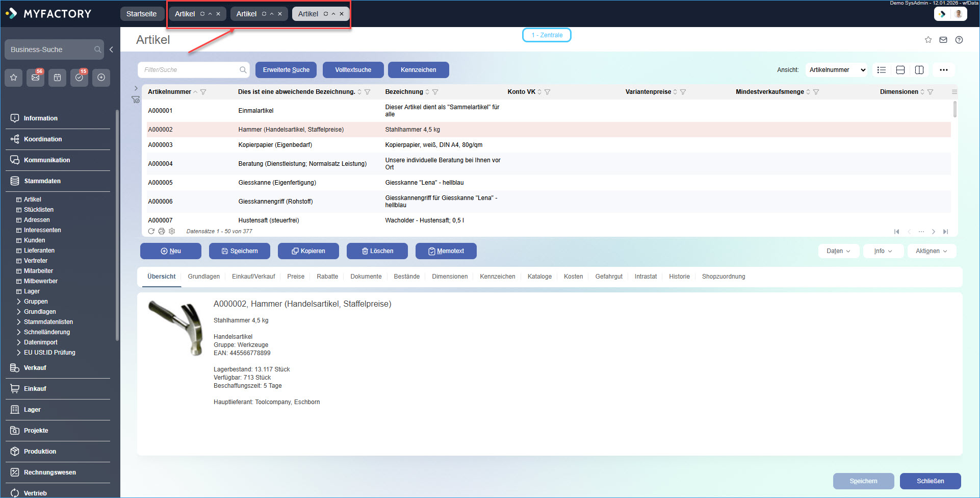Viewport: 980px width, 498px height.
Task: Open the email inbox showing 56 messages
Action: (35, 78)
